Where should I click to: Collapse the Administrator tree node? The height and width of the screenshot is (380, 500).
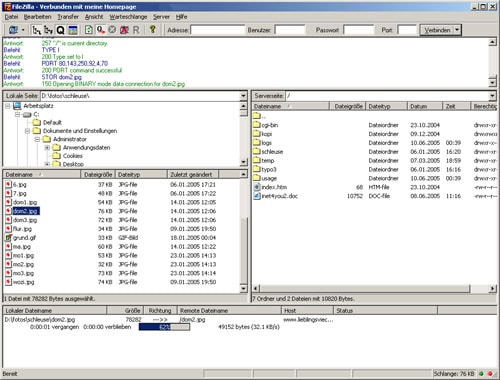tap(37, 139)
